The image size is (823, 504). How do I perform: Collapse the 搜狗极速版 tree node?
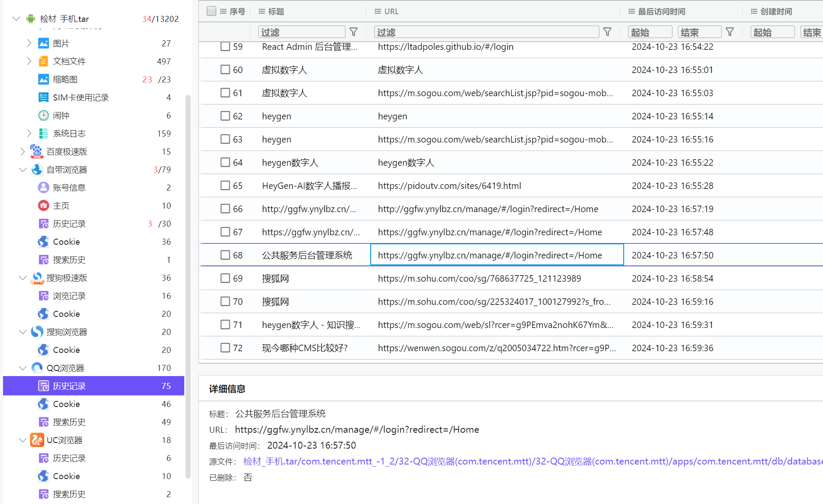click(23, 278)
